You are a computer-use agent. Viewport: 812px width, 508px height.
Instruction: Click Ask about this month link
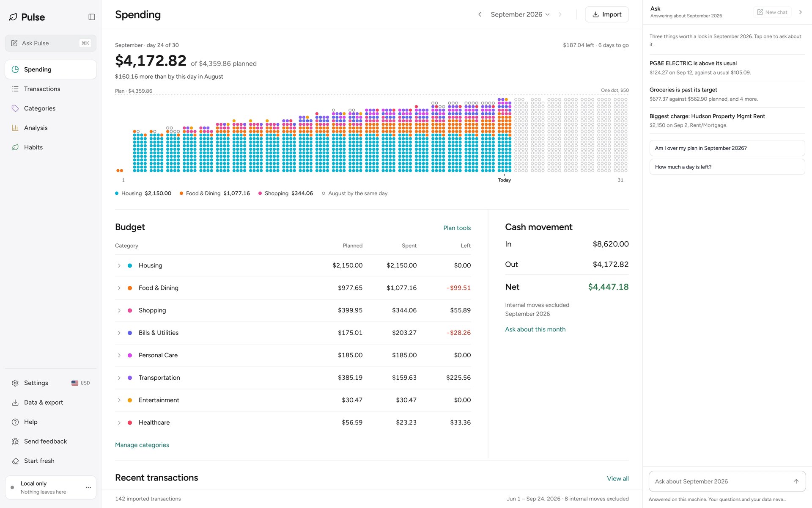pos(535,329)
